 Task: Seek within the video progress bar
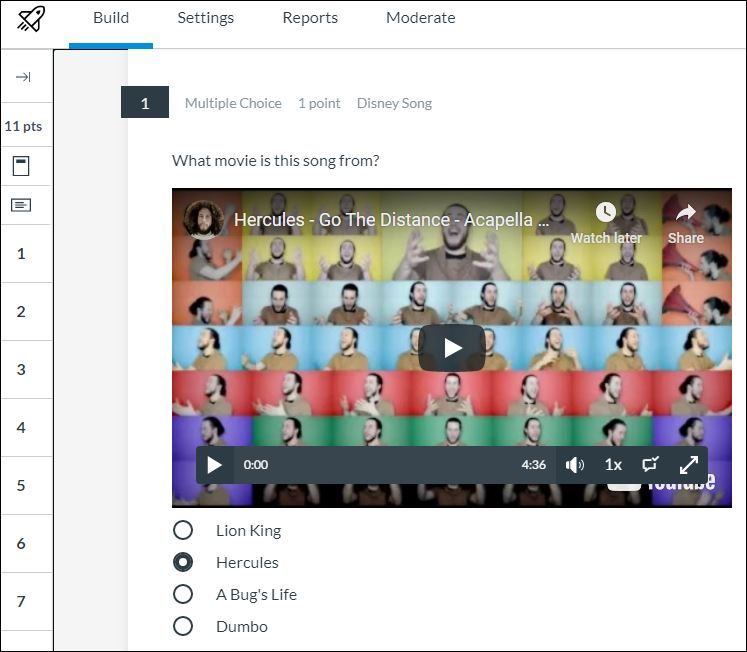[394, 465]
